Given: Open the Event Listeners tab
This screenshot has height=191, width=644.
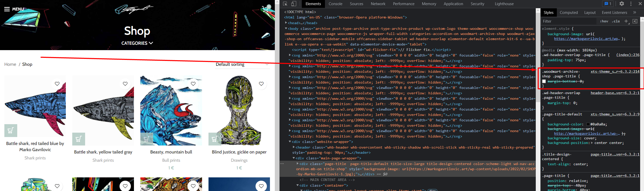Looking at the screenshot, I should click(614, 13).
